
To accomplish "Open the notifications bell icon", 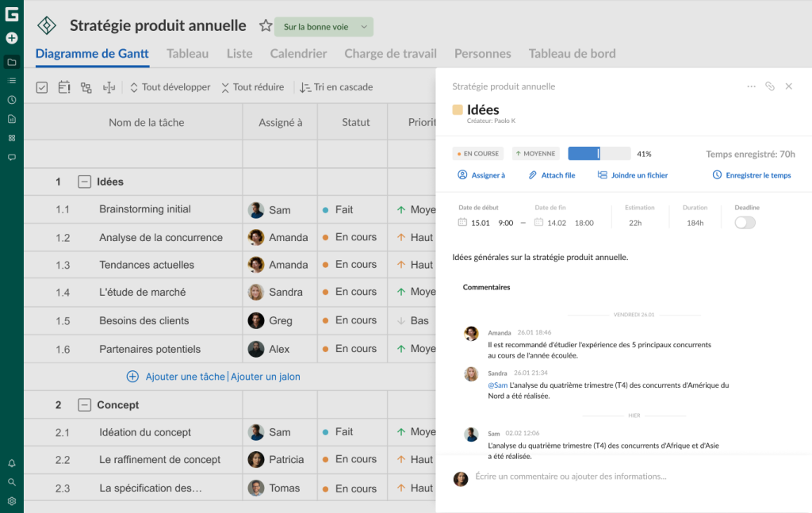I will click(x=11, y=463).
